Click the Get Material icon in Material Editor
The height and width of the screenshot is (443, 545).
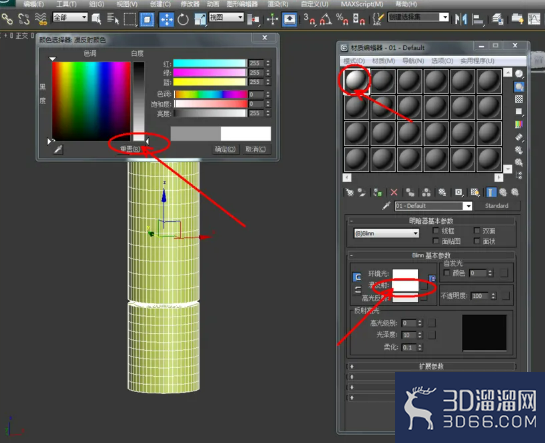tap(350, 192)
